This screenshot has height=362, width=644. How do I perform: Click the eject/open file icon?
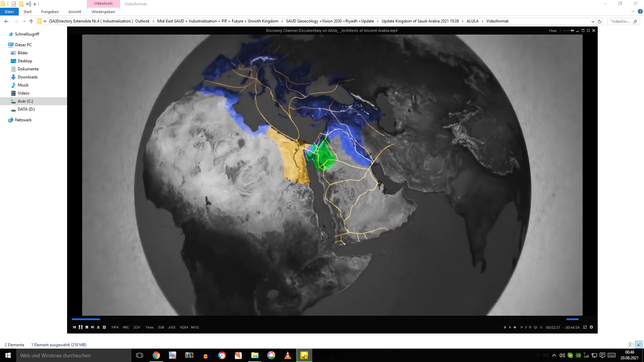click(x=98, y=327)
